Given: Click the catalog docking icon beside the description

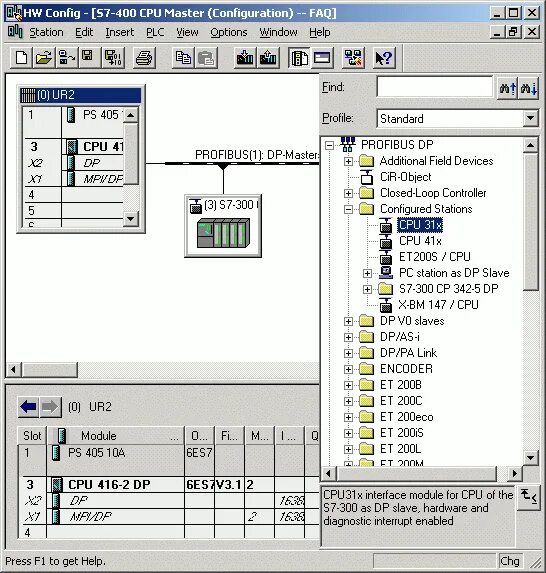Looking at the screenshot, I should point(528,497).
